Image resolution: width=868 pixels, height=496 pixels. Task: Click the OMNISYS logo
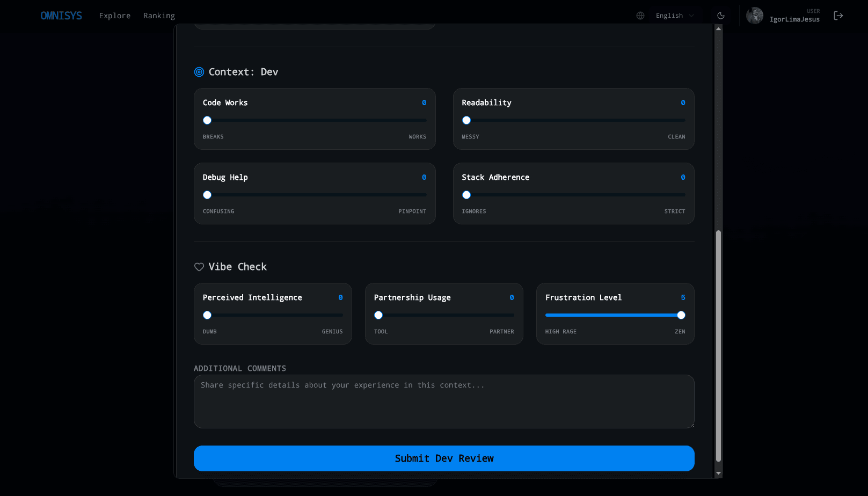pos(61,16)
